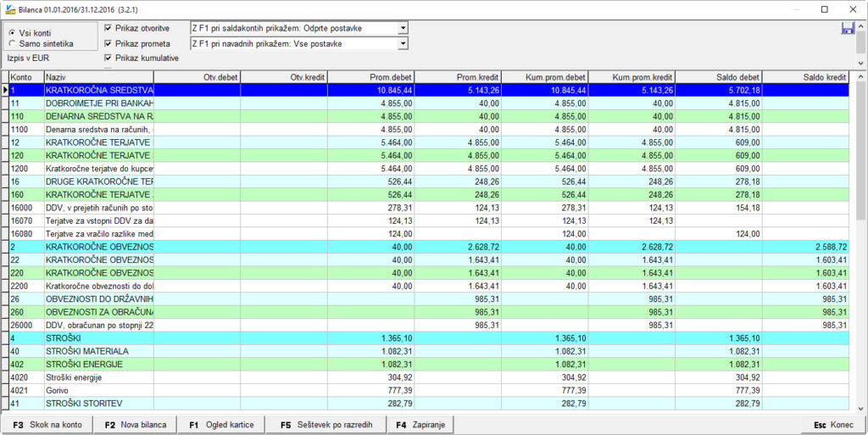This screenshot has width=868, height=435.
Task: Select the Samo sintetika radio option
Action: pyautogui.click(x=12, y=43)
